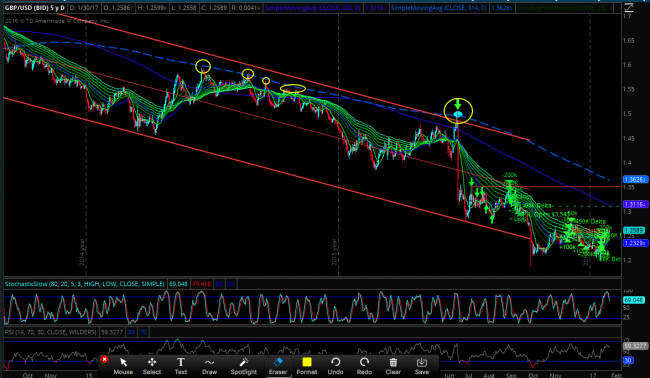
Task: Select the SimpleMovingAvg (CLOSE, 200, 0) study label
Action: point(312,7)
